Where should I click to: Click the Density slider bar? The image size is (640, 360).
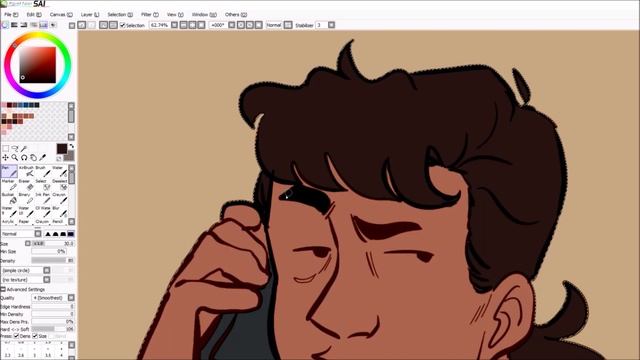pyautogui.click(x=53, y=260)
